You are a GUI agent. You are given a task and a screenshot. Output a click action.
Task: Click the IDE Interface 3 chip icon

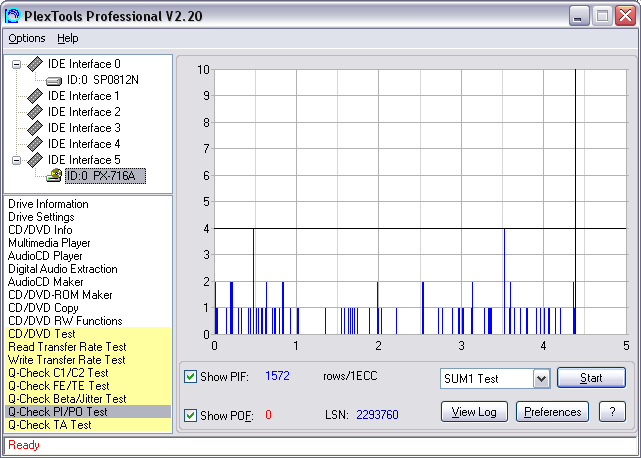pos(35,128)
